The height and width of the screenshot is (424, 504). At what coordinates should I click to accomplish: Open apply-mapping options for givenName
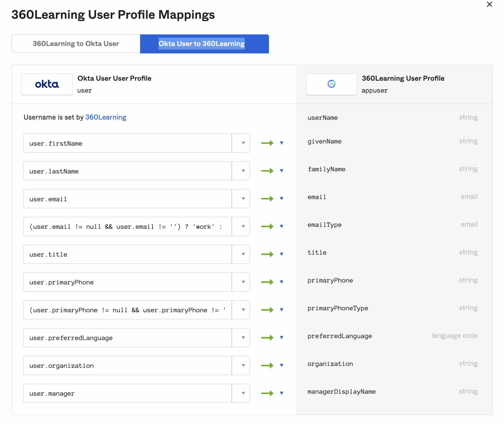coord(282,143)
